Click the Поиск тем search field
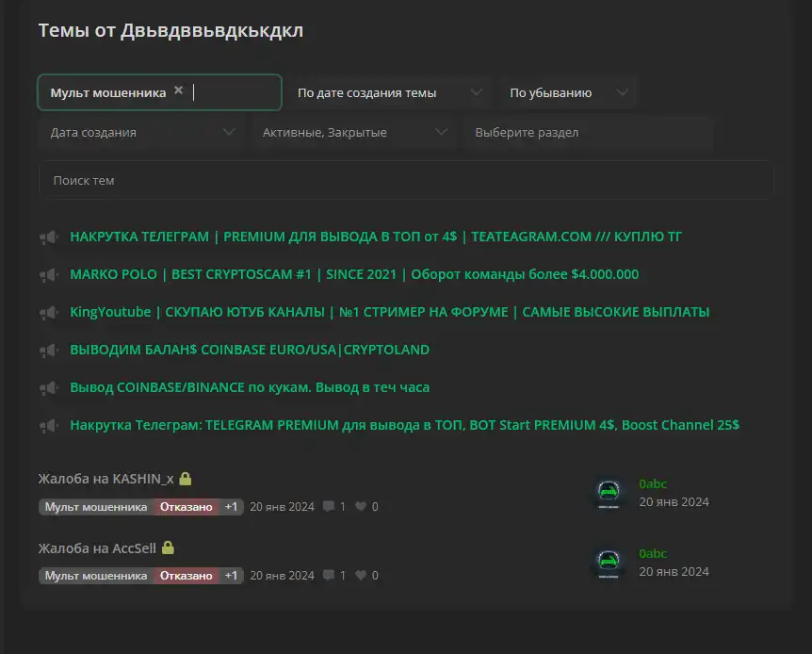812x654 pixels. pos(407,180)
